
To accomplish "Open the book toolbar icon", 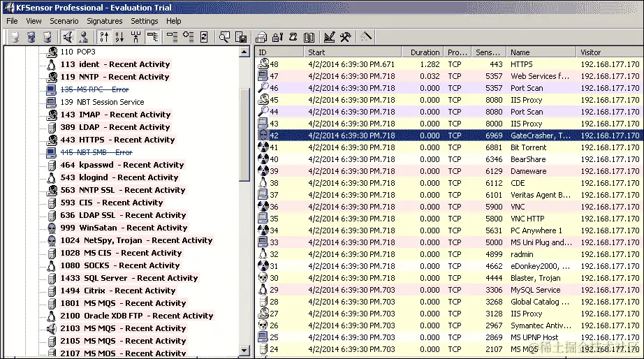I will (309, 37).
